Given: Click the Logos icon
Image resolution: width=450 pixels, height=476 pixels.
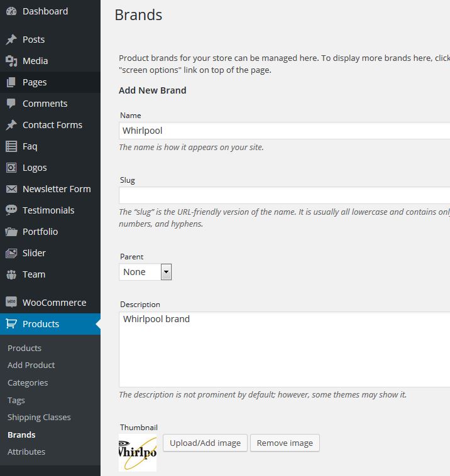Looking at the screenshot, I should (11, 168).
